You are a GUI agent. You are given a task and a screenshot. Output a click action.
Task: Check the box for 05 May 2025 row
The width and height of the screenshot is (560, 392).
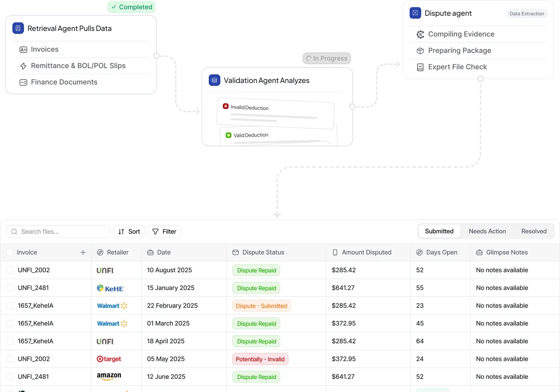click(x=10, y=359)
